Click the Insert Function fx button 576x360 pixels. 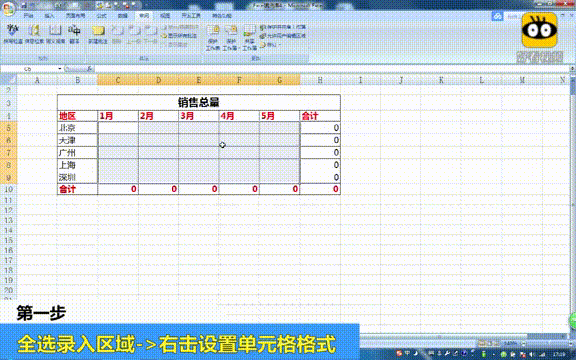[89, 69]
